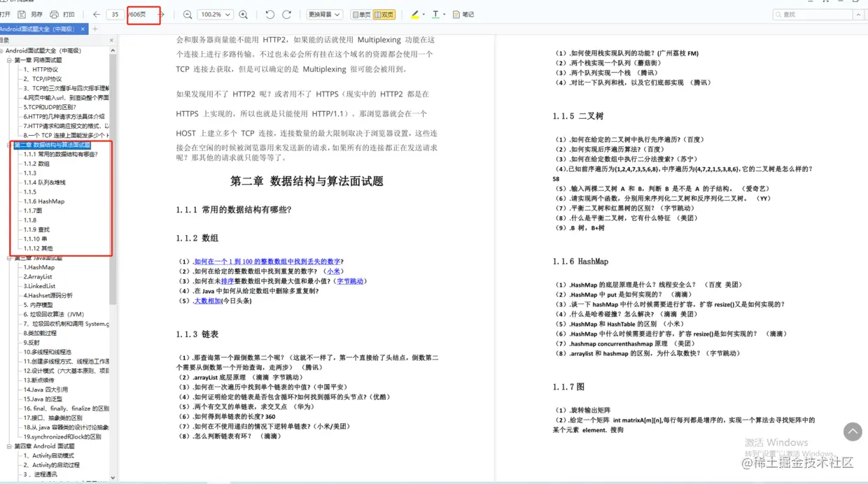Collapse the 第二章 数据结构与算法面试题 node

10,145
